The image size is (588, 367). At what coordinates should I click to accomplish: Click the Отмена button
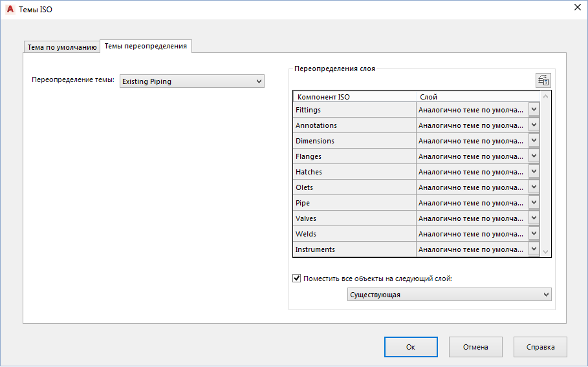point(475,347)
